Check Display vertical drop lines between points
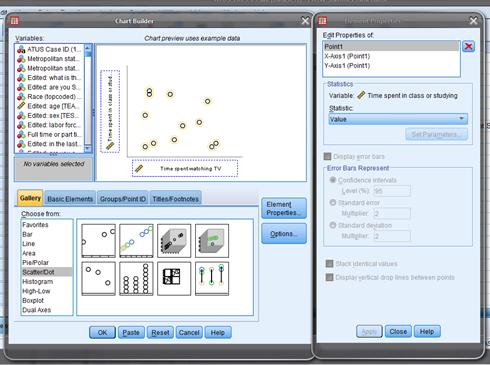The image size is (490, 365). point(329,277)
